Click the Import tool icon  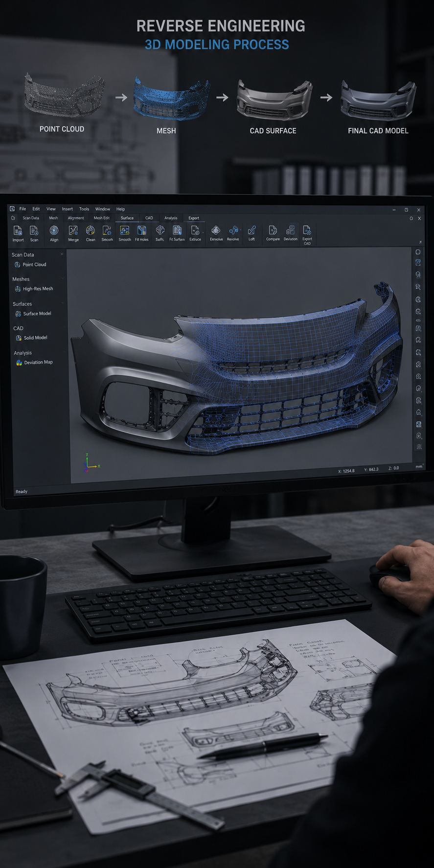click(x=18, y=230)
